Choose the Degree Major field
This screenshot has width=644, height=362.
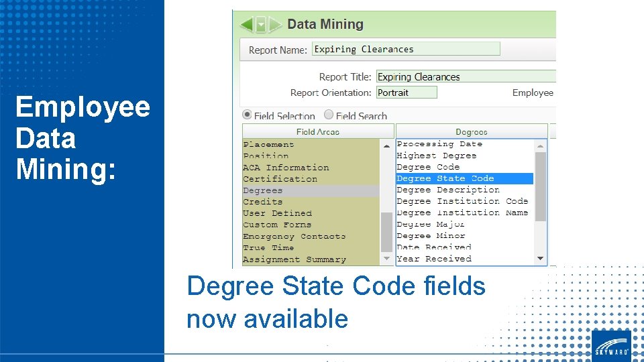tap(465, 225)
